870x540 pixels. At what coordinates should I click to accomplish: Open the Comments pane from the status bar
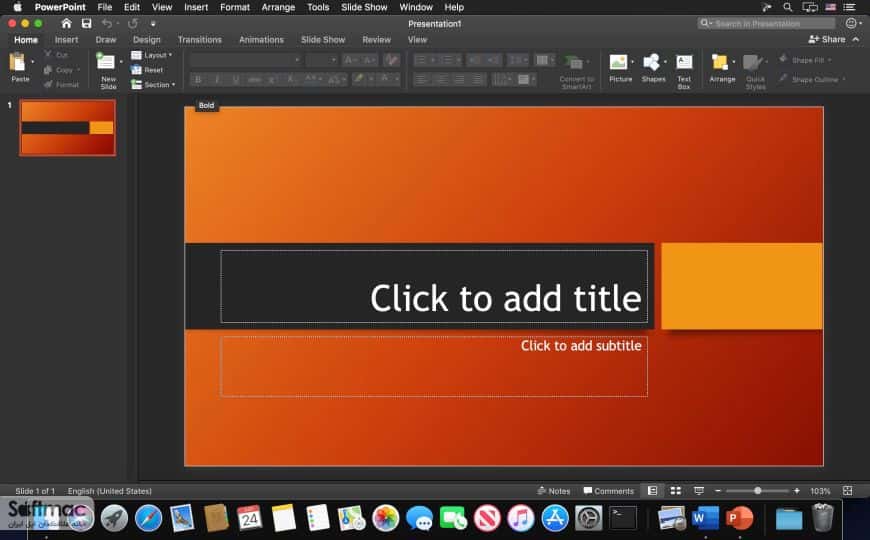tap(608, 491)
